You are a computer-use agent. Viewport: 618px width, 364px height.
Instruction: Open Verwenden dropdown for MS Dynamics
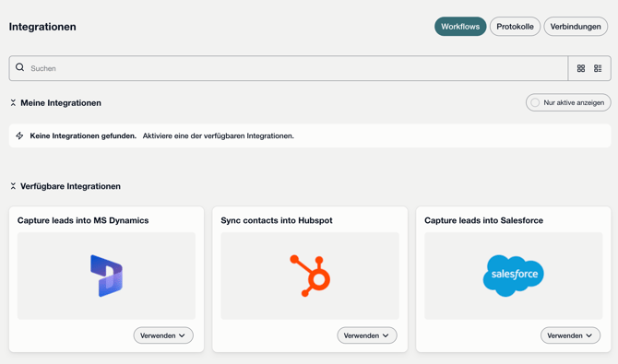(x=163, y=335)
